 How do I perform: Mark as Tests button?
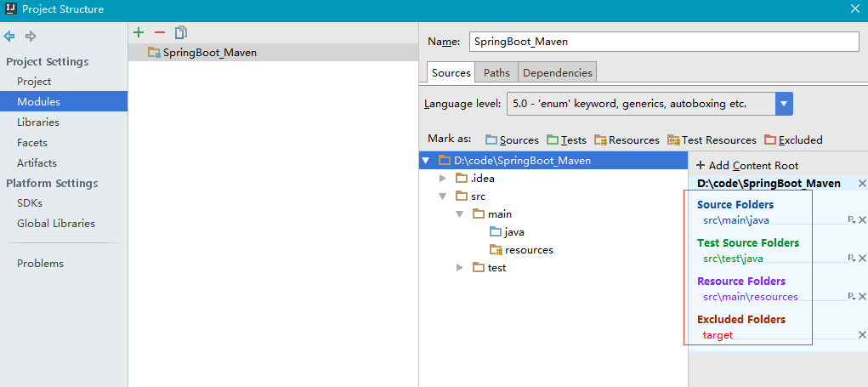566,140
